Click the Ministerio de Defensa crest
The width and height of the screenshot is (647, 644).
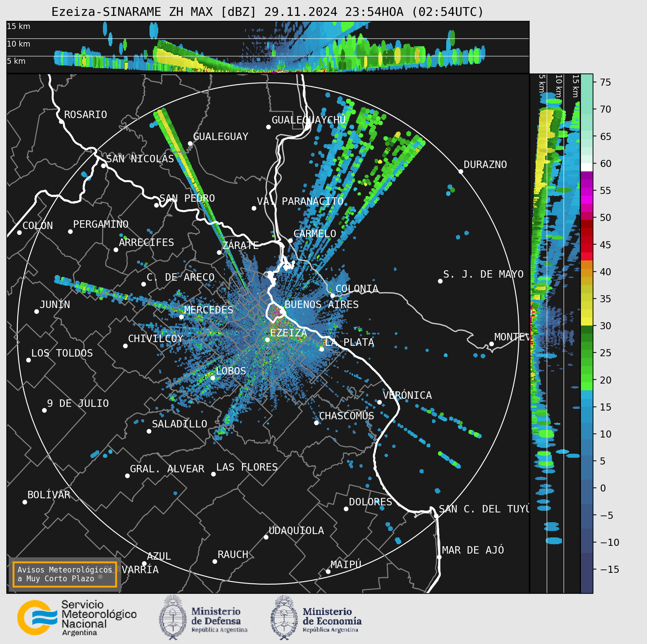click(x=173, y=617)
